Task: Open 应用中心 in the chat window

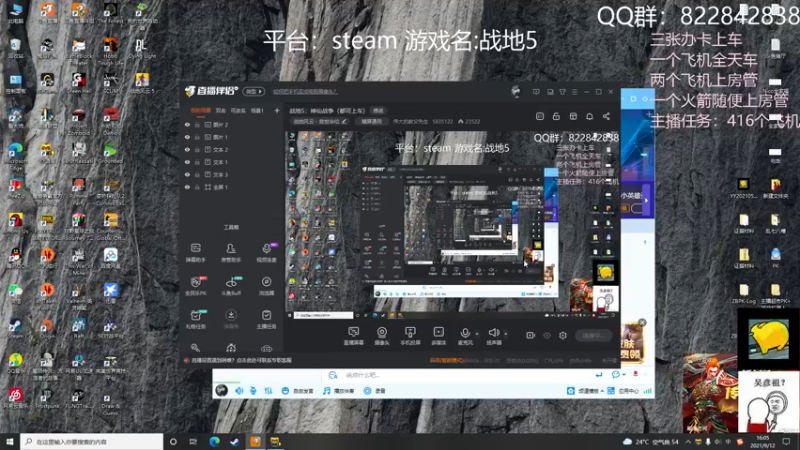Action: 623,391
